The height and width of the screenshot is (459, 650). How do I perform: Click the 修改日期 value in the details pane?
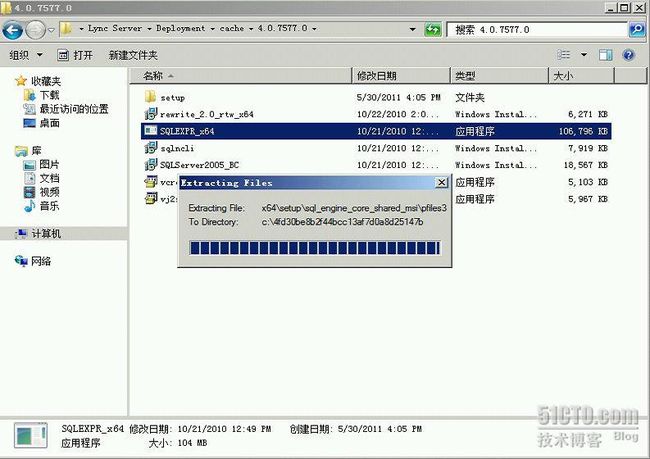click(224, 429)
